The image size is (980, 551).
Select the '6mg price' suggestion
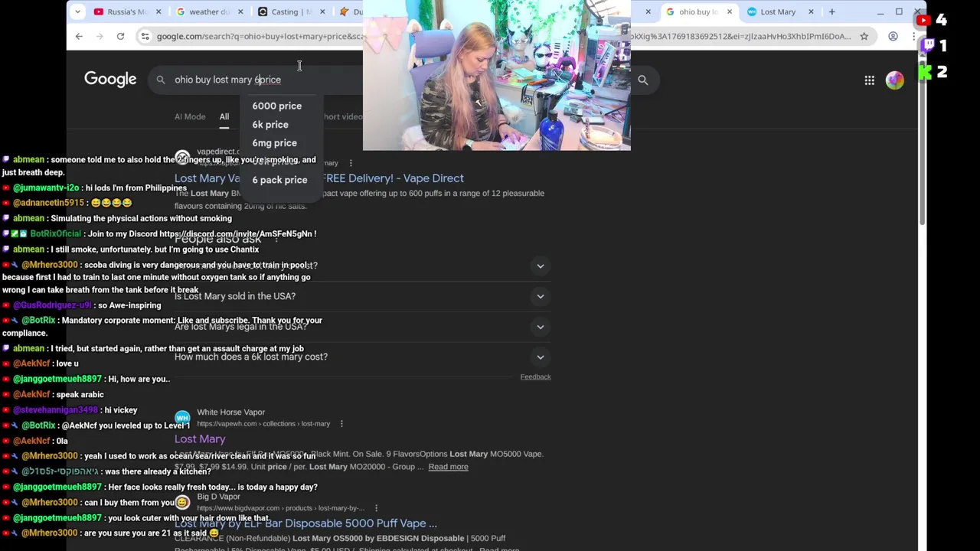(274, 142)
